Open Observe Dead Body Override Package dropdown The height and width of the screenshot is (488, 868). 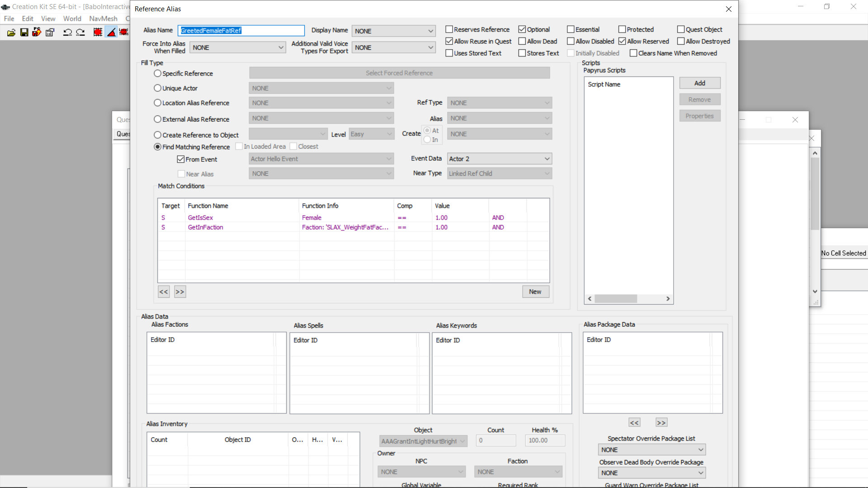click(x=651, y=473)
